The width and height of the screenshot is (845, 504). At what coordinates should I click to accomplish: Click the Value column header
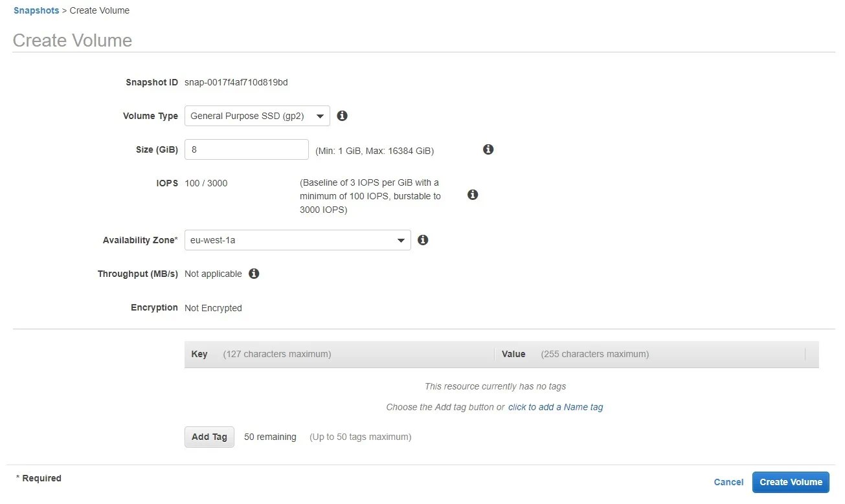coord(513,354)
